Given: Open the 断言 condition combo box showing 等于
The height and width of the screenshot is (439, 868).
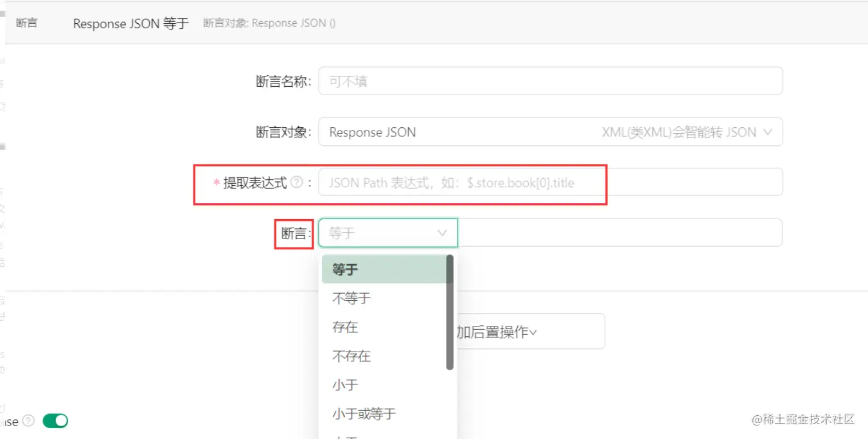Looking at the screenshot, I should click(x=388, y=233).
